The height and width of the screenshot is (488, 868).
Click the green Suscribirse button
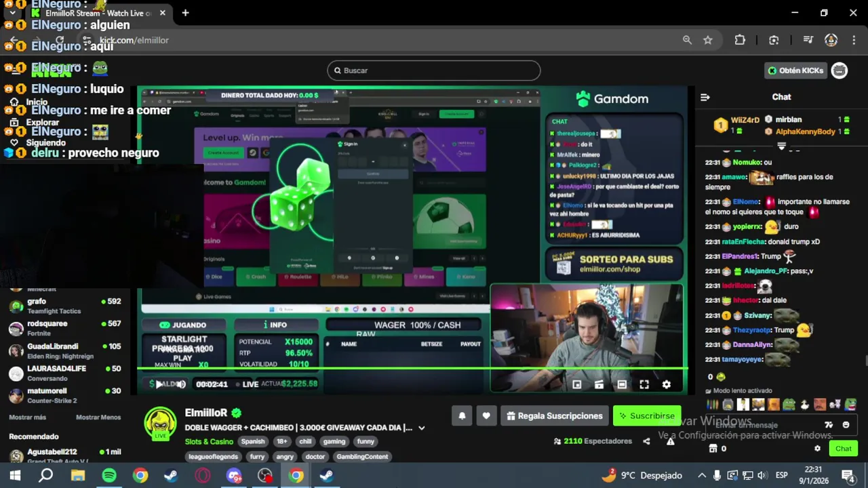coord(647,416)
